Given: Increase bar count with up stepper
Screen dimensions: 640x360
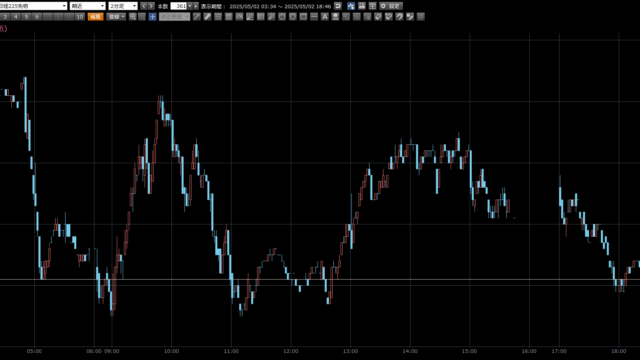Looking at the screenshot, I should [196, 6].
